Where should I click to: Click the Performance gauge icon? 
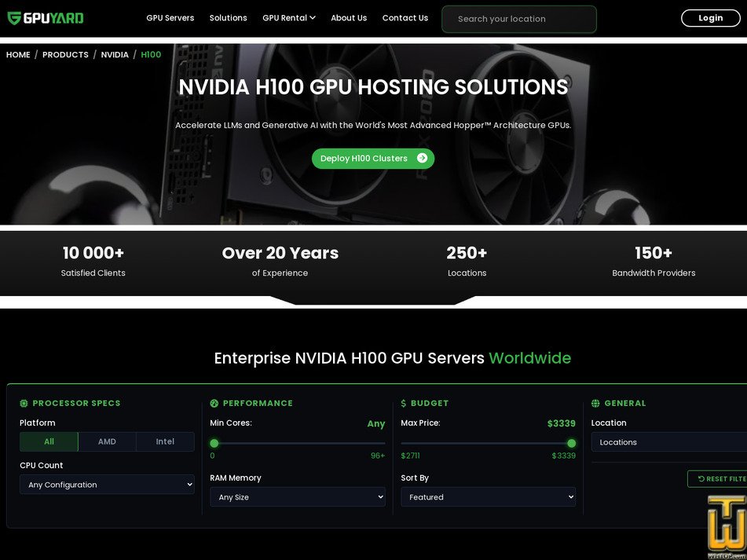[214, 404]
